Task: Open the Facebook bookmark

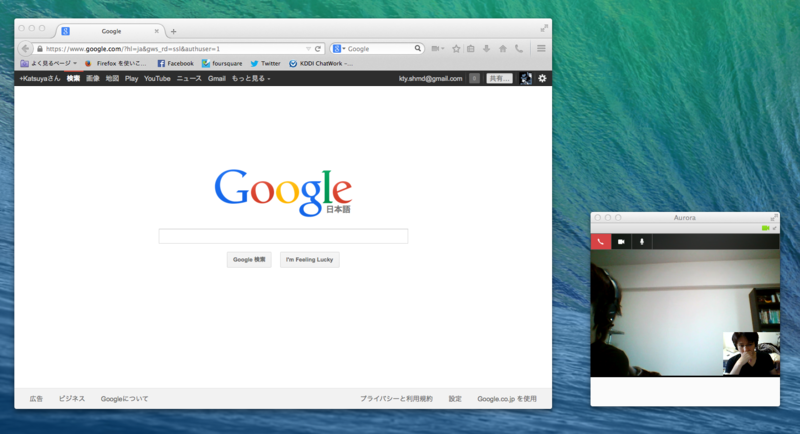Action: tap(176, 63)
